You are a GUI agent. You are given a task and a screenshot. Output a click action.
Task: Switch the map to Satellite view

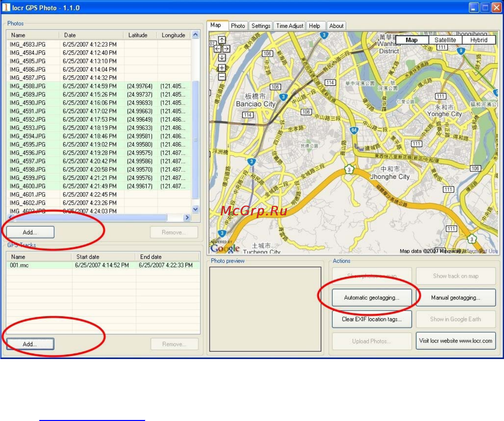[x=445, y=40]
